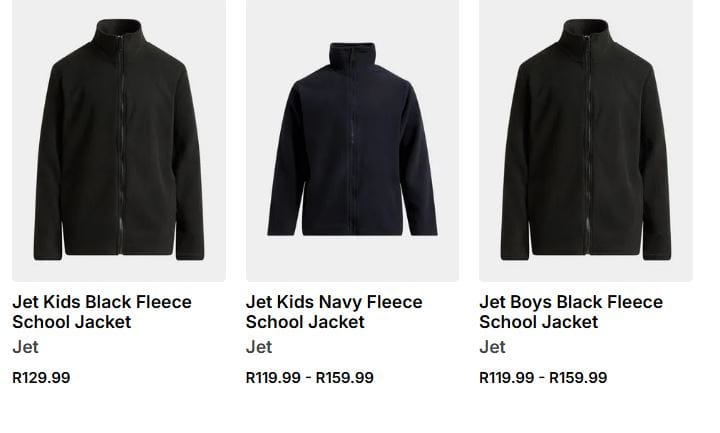The height and width of the screenshot is (433, 720).
Task: Click the Jet Kids Black Fleece School Jacket title
Action: (x=102, y=312)
